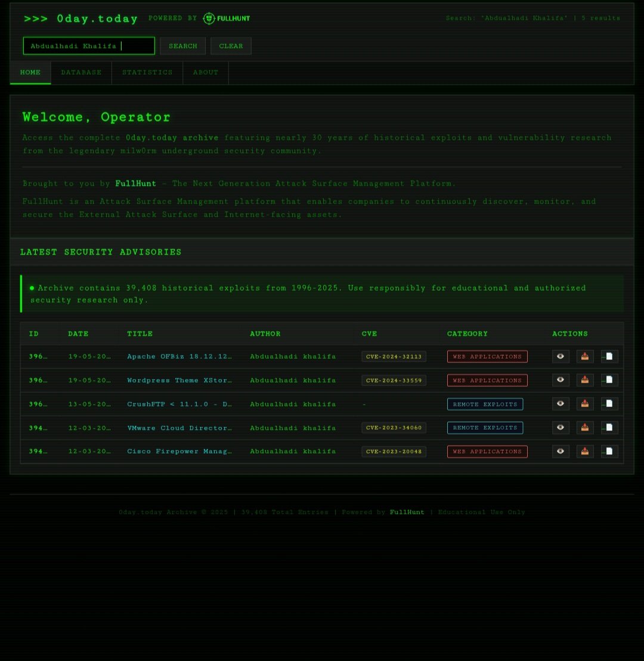Open the FullHunt link in footer
The image size is (644, 661).
407,512
